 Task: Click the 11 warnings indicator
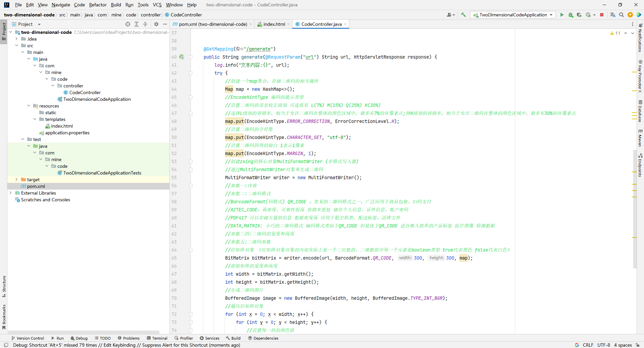[x=615, y=33]
